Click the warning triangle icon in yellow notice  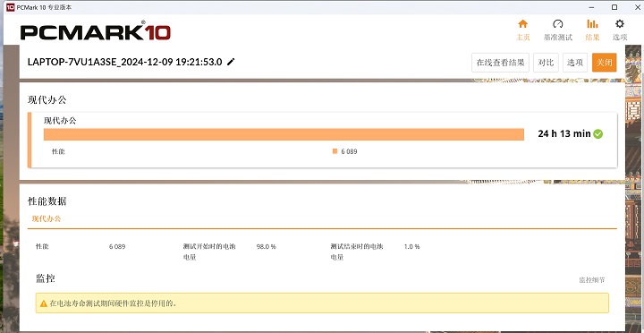point(44,303)
